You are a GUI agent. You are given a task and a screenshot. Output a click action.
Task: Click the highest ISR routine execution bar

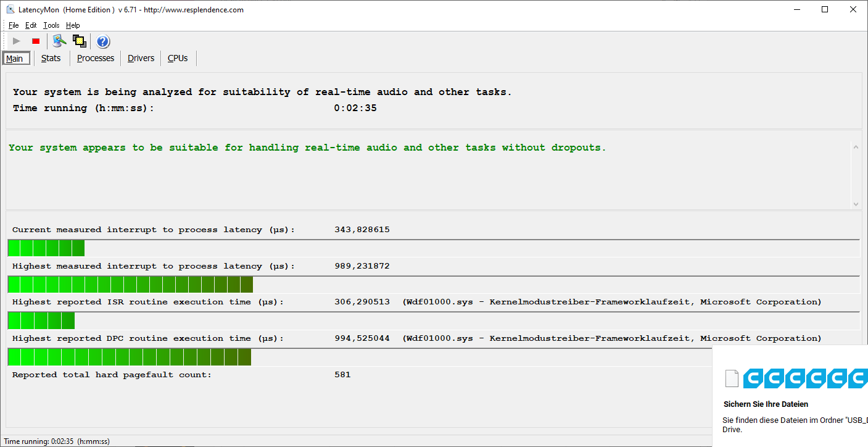[x=433, y=320]
